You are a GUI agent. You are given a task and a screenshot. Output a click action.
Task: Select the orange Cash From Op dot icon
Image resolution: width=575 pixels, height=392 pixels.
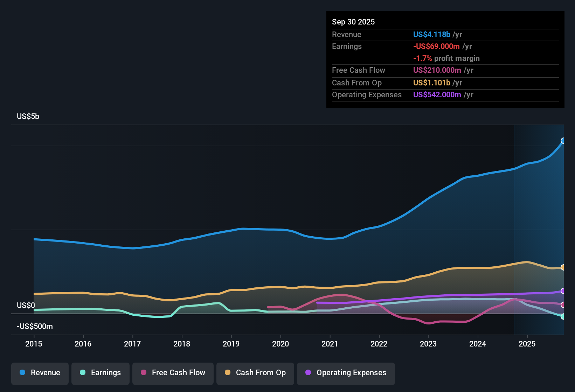[227, 373]
